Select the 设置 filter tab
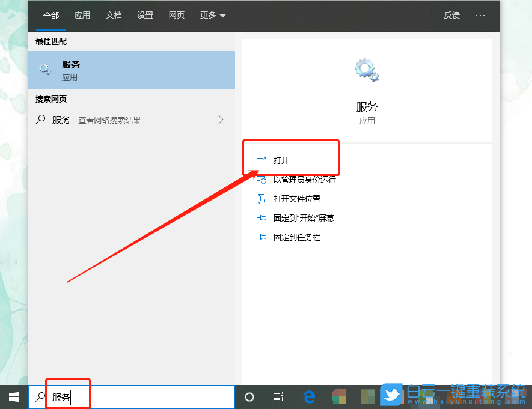532x409 pixels. pos(145,16)
